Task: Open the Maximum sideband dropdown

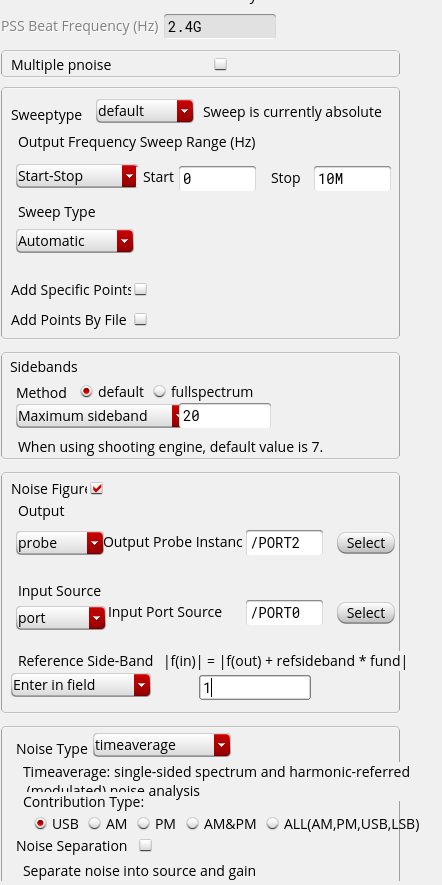Action: tap(98, 416)
